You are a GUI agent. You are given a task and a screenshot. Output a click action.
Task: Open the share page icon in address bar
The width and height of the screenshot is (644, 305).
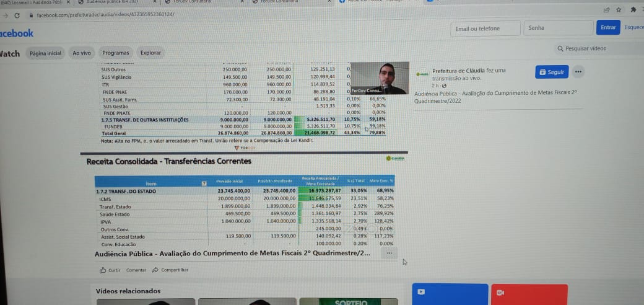[x=606, y=11]
